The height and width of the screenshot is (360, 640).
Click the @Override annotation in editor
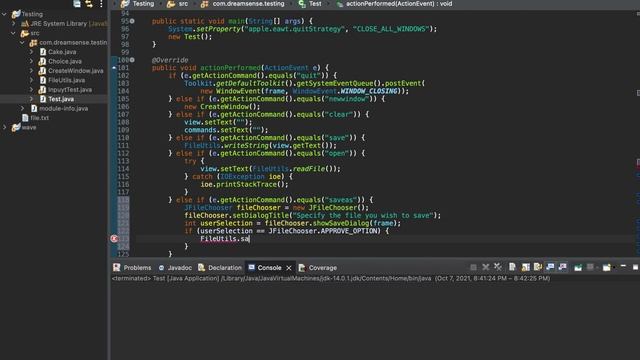coord(170,60)
